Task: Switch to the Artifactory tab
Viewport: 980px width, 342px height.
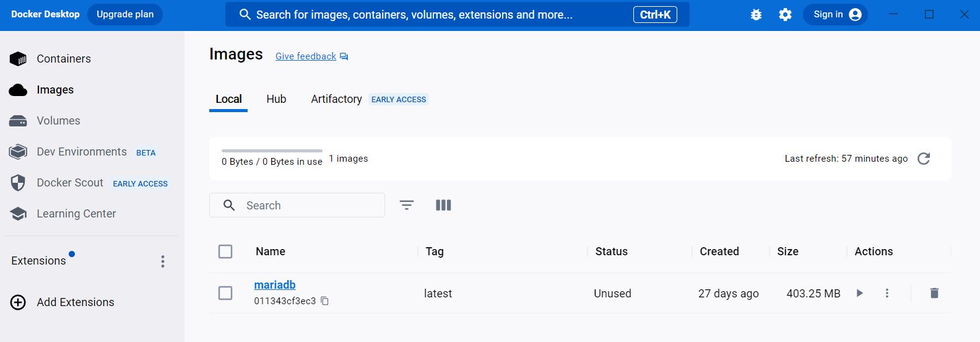Action: [x=336, y=99]
